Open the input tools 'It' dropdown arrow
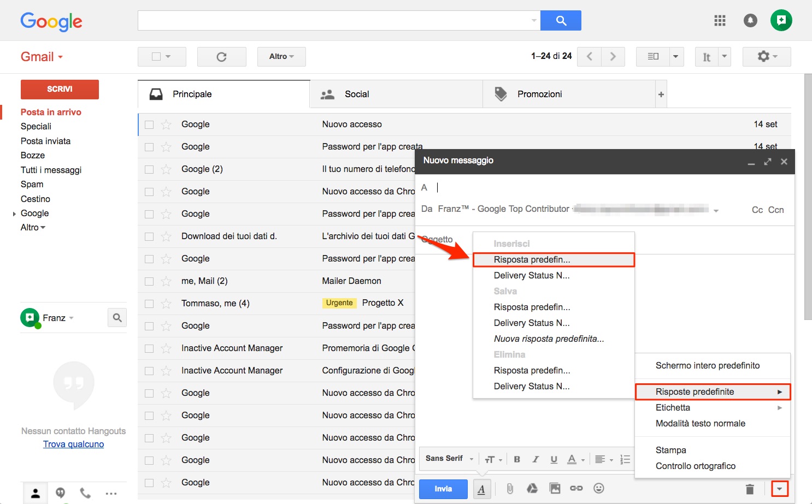 (x=725, y=57)
